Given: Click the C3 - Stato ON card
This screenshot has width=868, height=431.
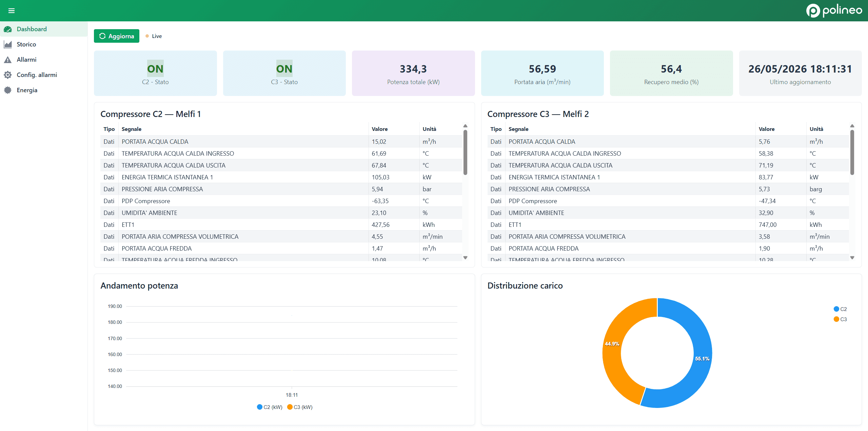Looking at the screenshot, I should [284, 73].
